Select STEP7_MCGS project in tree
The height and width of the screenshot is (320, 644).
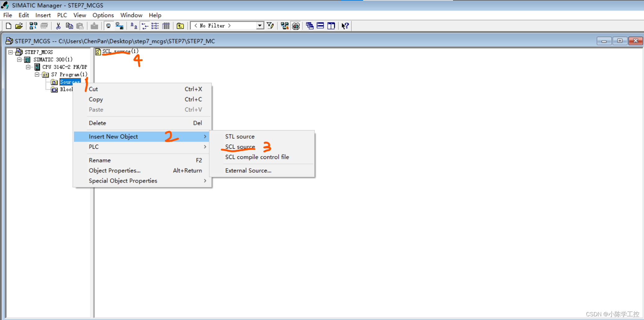[39, 52]
